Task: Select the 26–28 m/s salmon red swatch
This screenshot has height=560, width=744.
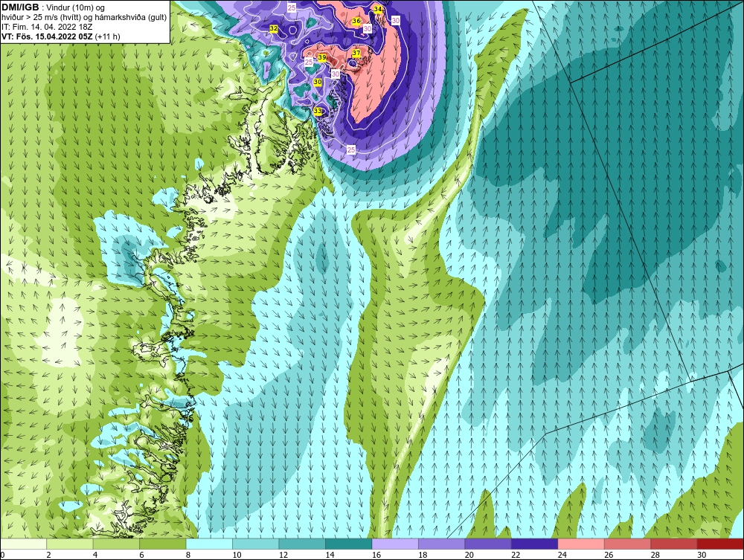Action: pyautogui.click(x=628, y=544)
